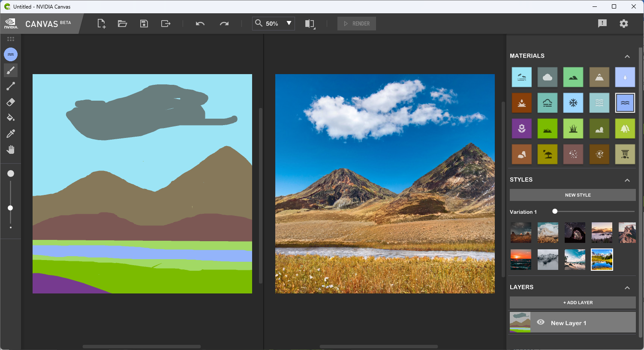Open the 50% zoom dropdown
This screenshot has height=350, width=644.
(289, 24)
